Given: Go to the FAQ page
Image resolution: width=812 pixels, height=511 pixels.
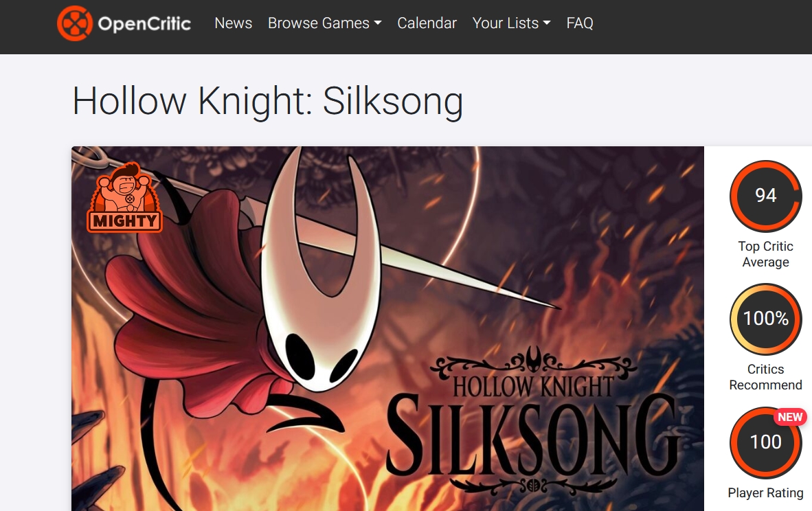Looking at the screenshot, I should [x=580, y=23].
